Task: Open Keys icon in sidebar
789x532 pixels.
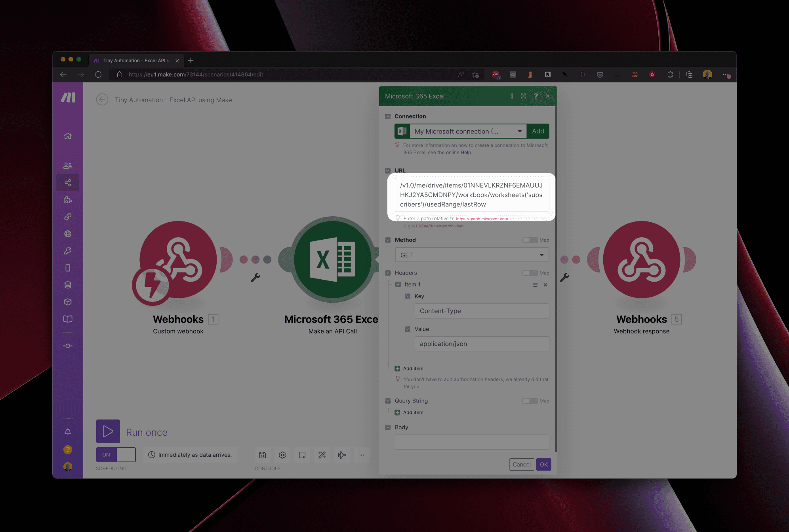Action: point(68,251)
